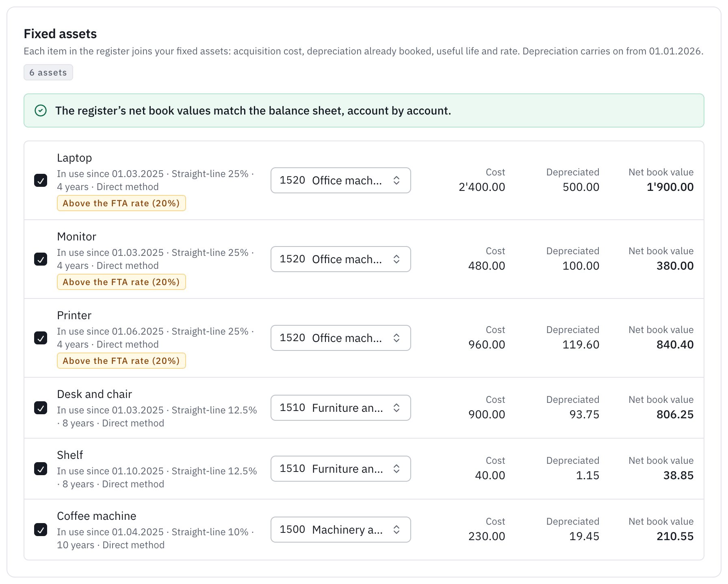Click Coffee machine depreciated value 19.45
This screenshot has width=728, height=584.
tap(585, 536)
